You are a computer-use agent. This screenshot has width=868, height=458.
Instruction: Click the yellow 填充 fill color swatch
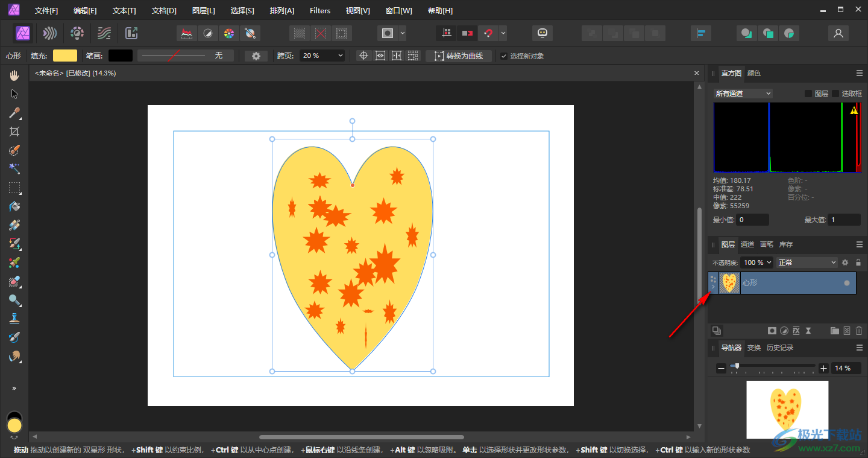pos(65,56)
